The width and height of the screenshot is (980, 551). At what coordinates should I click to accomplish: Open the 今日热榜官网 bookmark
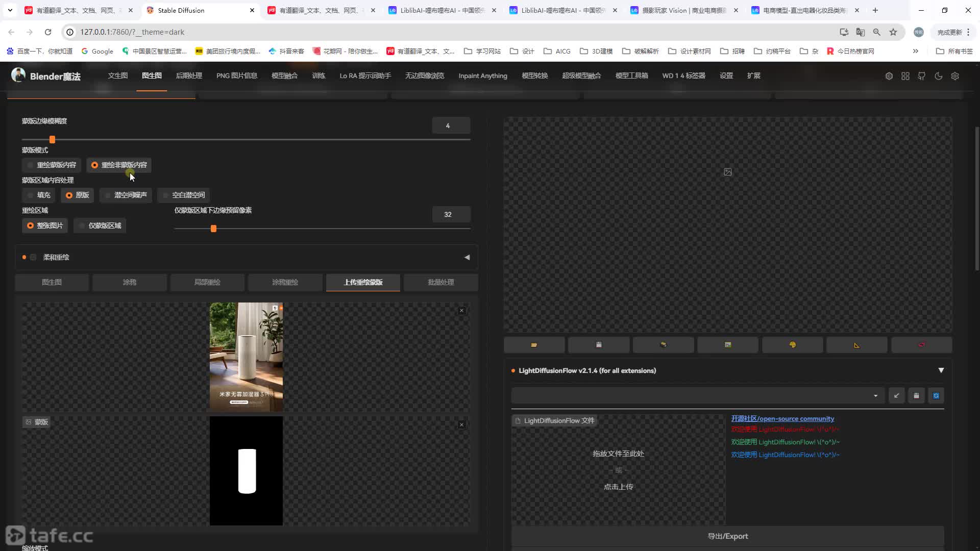[x=850, y=51]
